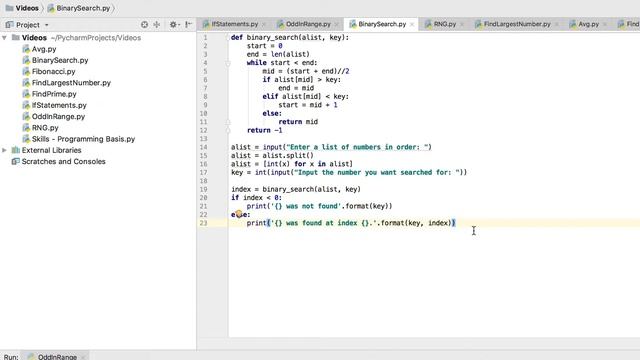Click Videos in the navigation breadcrumb
The height and width of the screenshot is (360, 640).
tap(27, 8)
